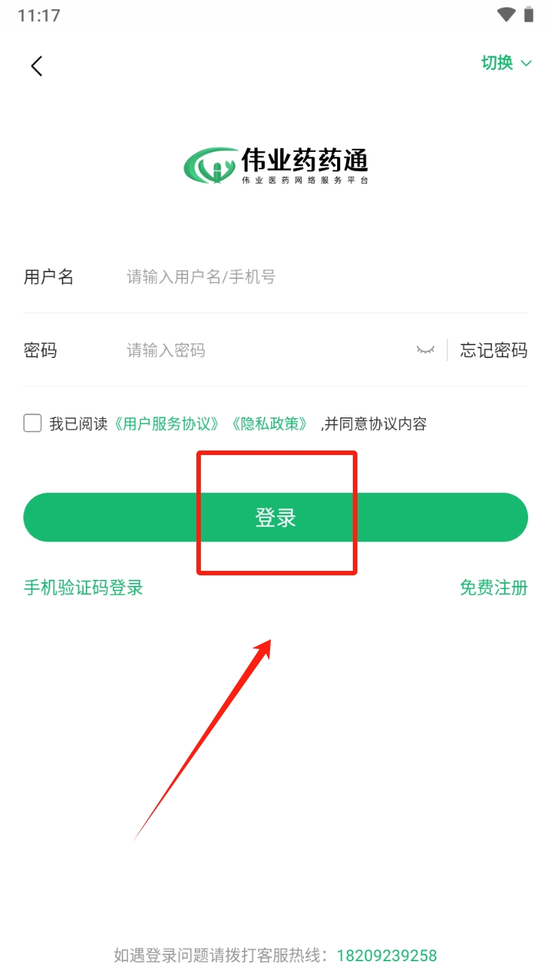Switch to 手机验证码登录 login mode
The height and width of the screenshot is (980, 550).
click(84, 587)
